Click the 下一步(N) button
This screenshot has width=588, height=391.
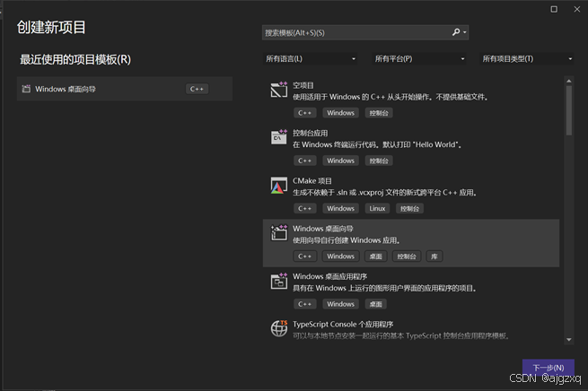click(549, 368)
